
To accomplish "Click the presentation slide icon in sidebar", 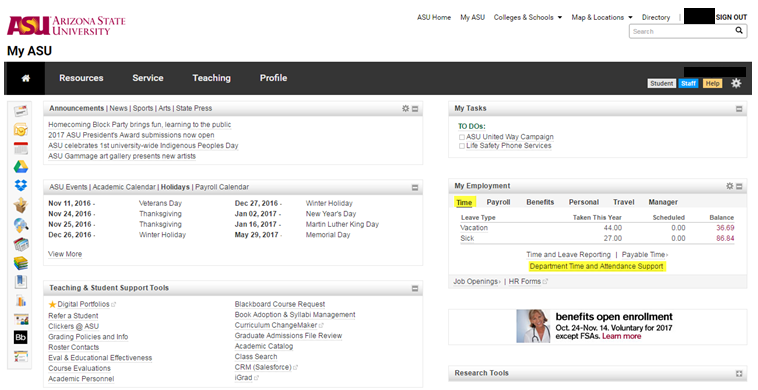I will (21, 319).
